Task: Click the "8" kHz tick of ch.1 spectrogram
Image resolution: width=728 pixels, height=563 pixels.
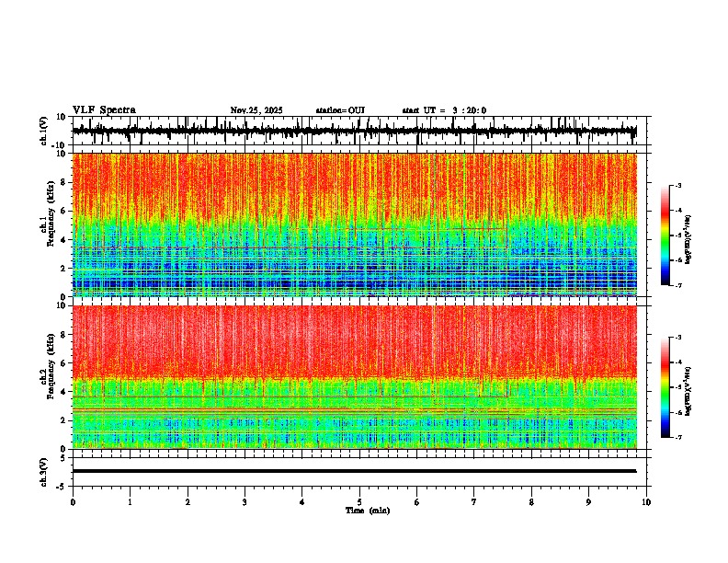Action: (x=64, y=182)
